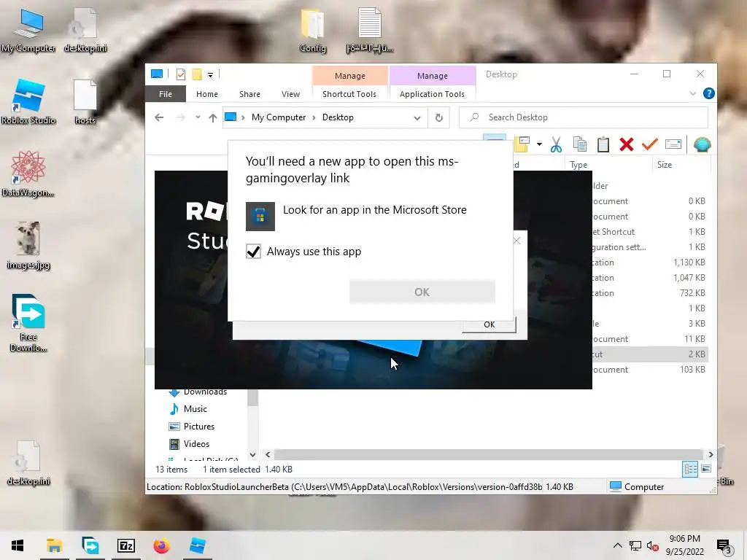The width and height of the screenshot is (747, 560).
Task: Click the orange checkmark toolbar icon
Action: (x=649, y=144)
